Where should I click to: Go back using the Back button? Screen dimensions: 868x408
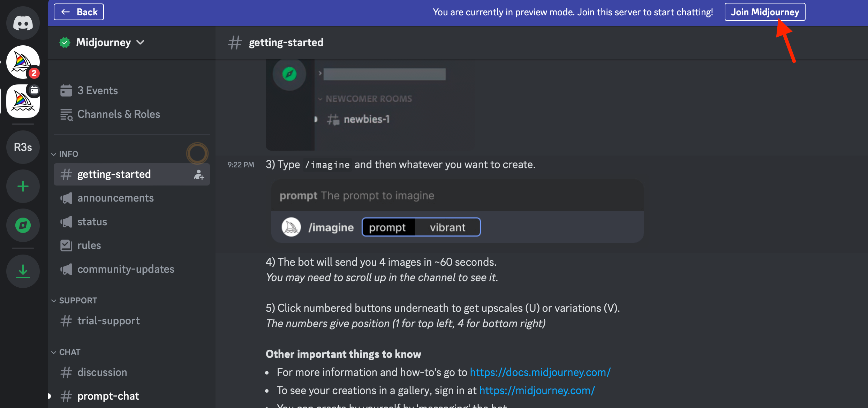(79, 12)
